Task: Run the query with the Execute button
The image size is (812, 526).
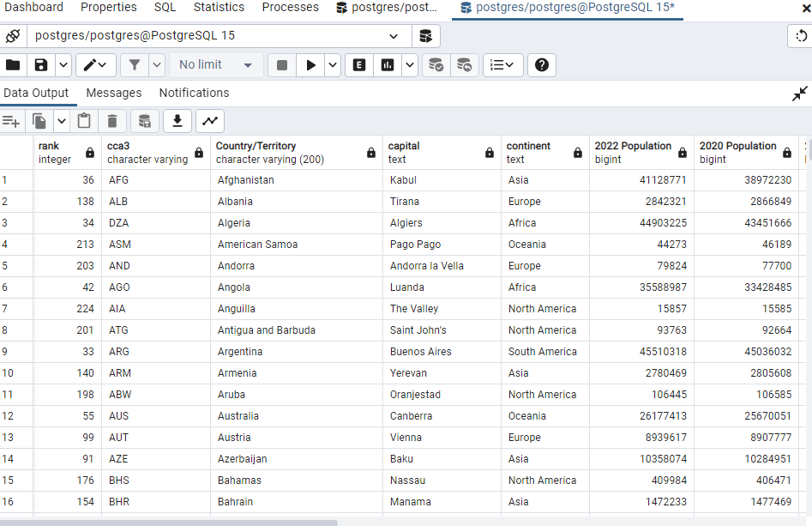Action: point(310,65)
